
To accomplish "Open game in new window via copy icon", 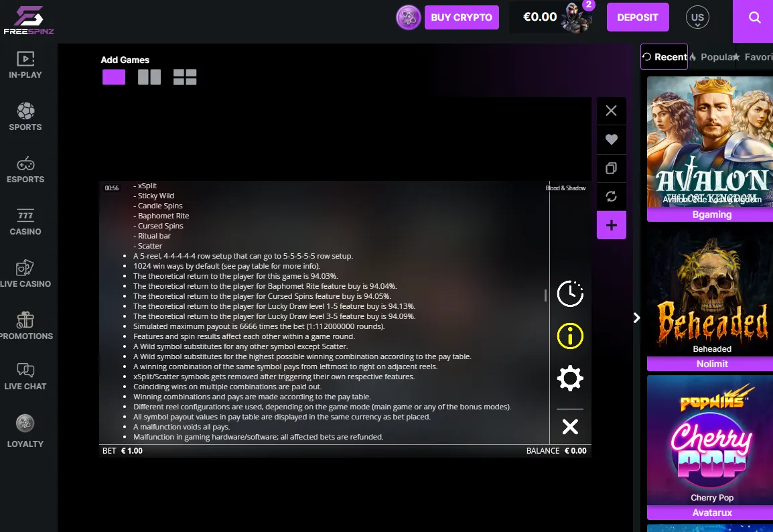I will pos(612,168).
